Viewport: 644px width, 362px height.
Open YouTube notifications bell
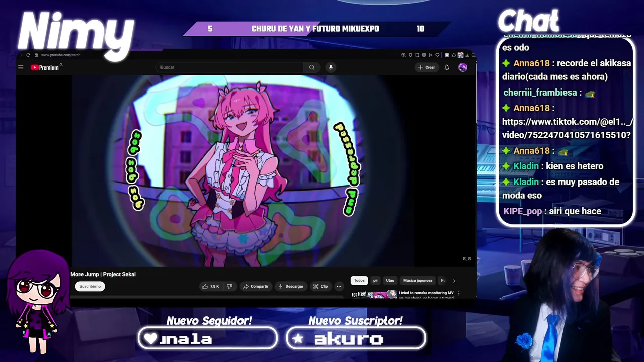pyautogui.click(x=446, y=67)
